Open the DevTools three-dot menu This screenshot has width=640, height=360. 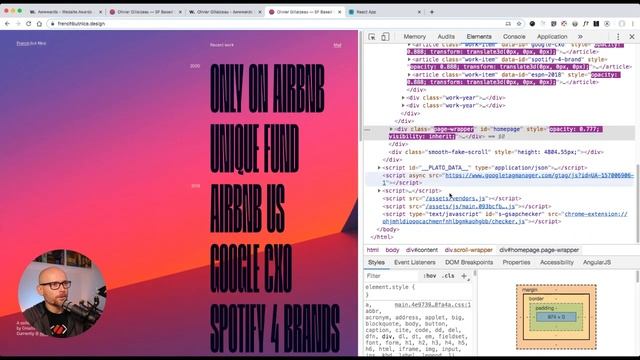618,37
